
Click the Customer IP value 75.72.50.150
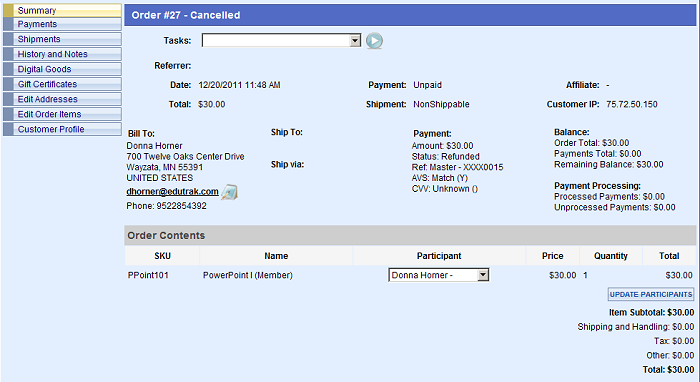click(632, 104)
